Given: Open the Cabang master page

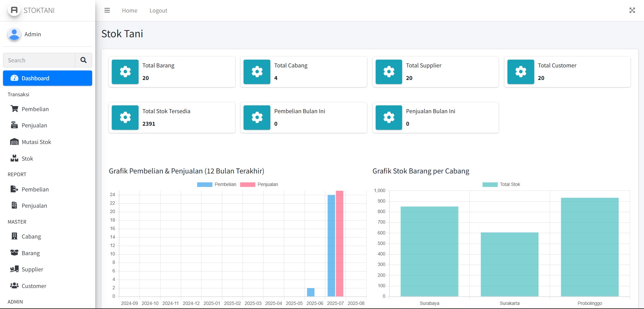Looking at the screenshot, I should [x=31, y=236].
